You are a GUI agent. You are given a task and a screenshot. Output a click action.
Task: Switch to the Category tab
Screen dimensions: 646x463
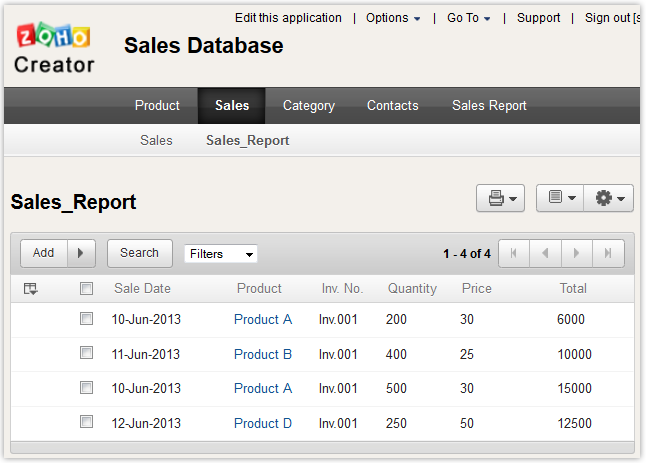coord(308,105)
